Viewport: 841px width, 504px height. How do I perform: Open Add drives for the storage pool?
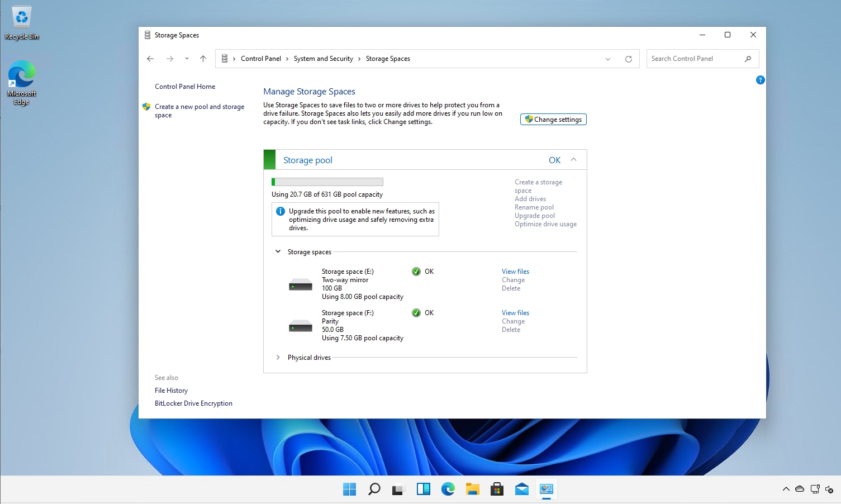pos(530,198)
